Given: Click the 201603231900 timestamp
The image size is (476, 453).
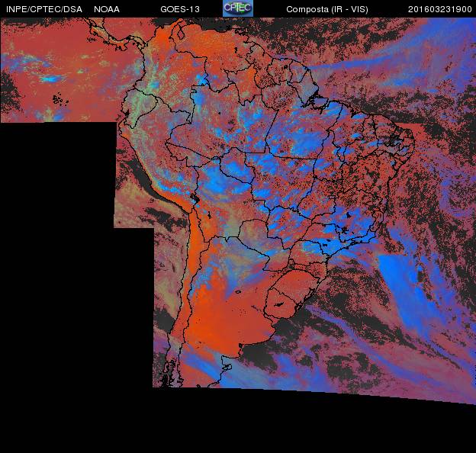Looking at the screenshot, I should [x=439, y=9].
